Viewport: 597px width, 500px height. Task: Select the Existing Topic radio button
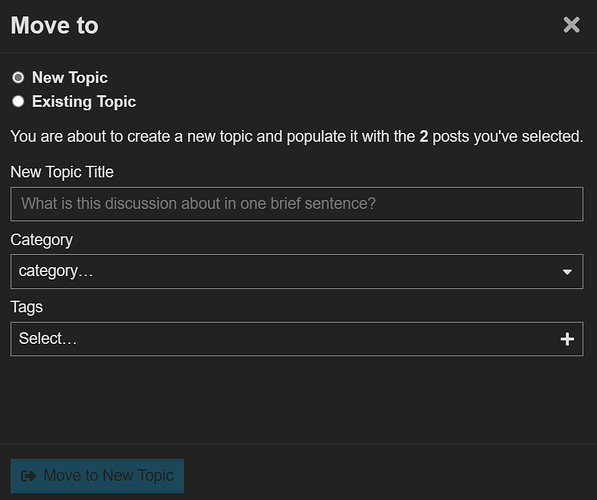(18, 102)
